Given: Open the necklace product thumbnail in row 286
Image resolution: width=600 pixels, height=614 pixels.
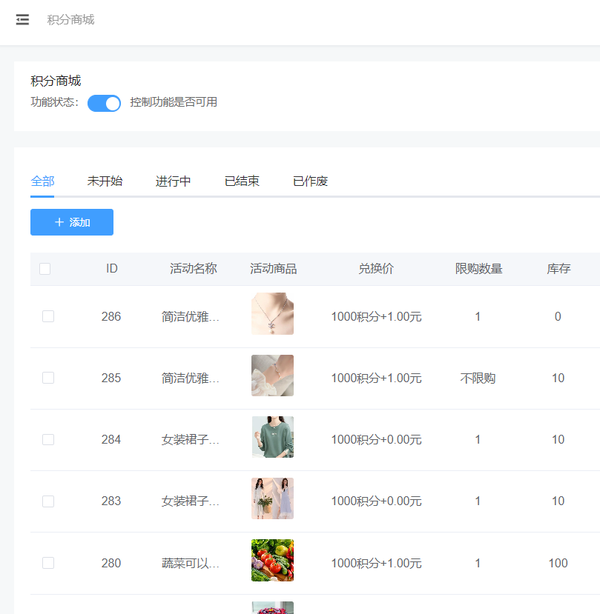Looking at the screenshot, I should (x=273, y=314).
